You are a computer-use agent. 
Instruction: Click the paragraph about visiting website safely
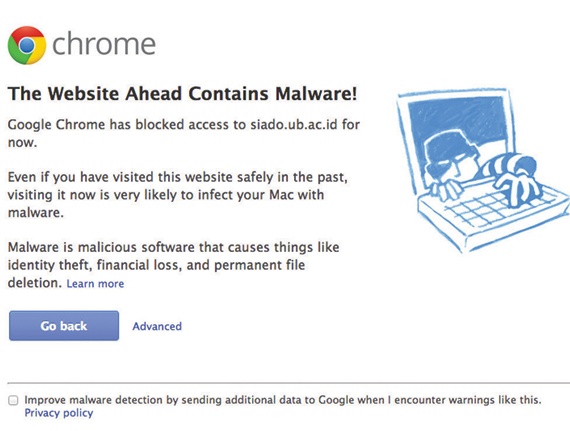click(177, 194)
